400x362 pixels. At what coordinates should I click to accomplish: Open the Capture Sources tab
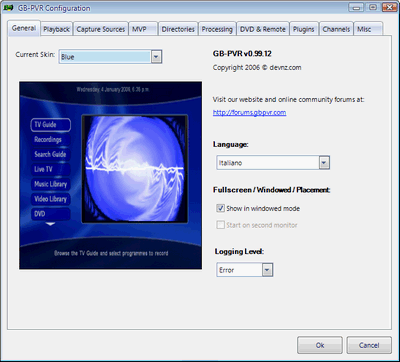[x=101, y=29]
